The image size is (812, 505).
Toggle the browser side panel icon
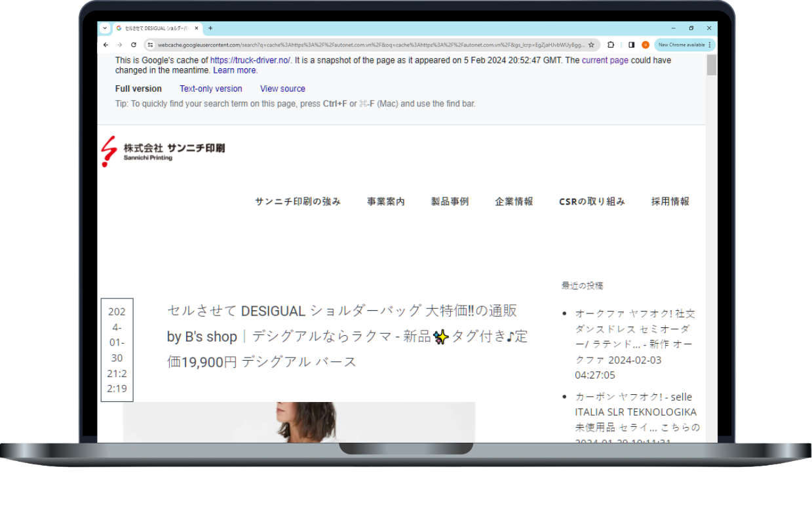point(631,45)
